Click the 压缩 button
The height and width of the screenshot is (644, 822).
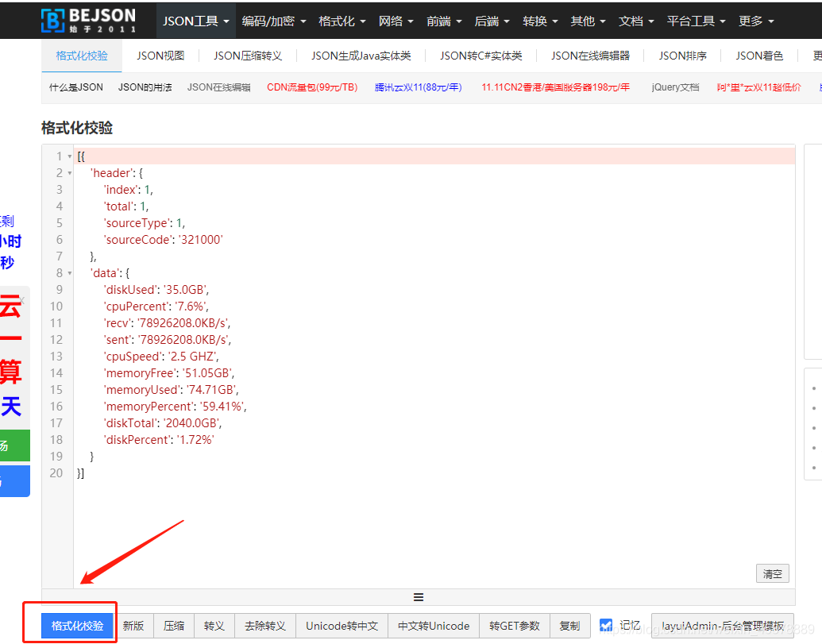[x=173, y=626]
